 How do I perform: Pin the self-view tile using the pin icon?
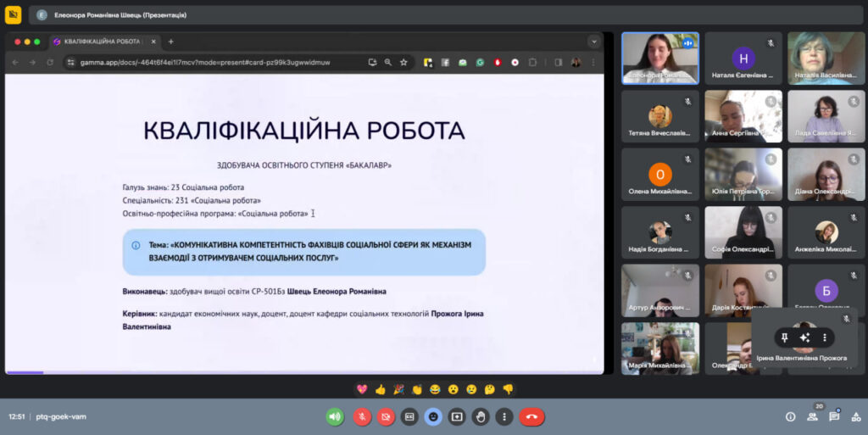click(785, 337)
